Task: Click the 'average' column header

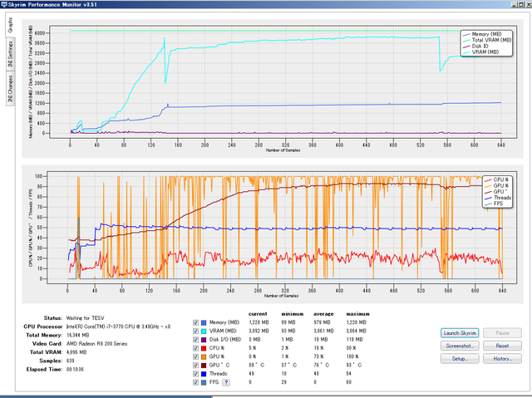Action: pos(323,314)
